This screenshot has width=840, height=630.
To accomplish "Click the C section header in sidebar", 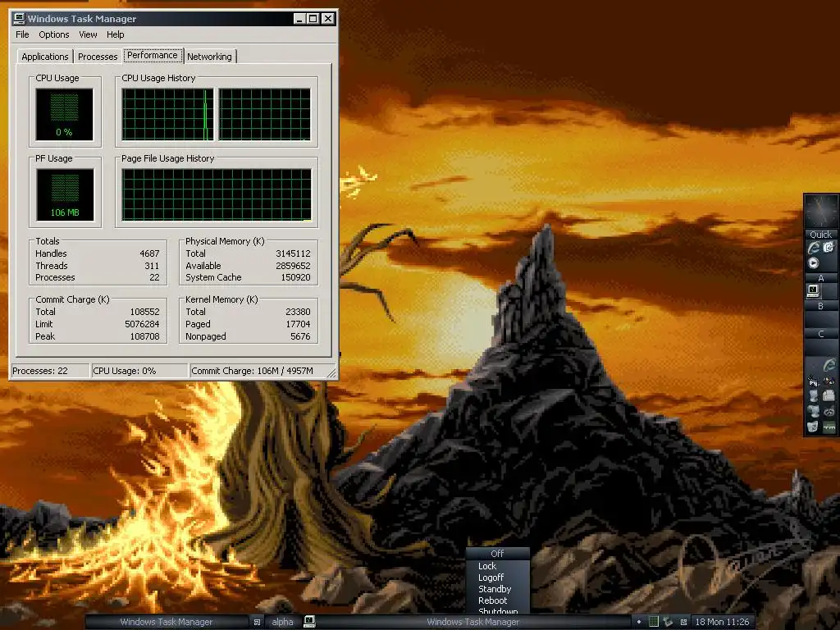I will tap(820, 334).
